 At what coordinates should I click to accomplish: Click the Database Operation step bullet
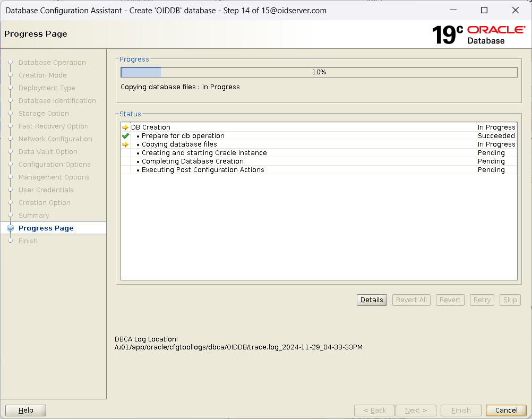(x=10, y=63)
